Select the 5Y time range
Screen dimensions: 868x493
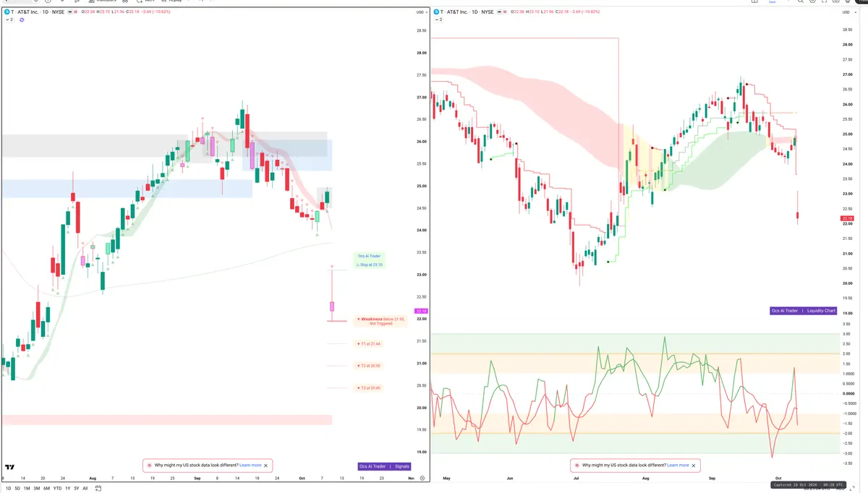coord(77,488)
